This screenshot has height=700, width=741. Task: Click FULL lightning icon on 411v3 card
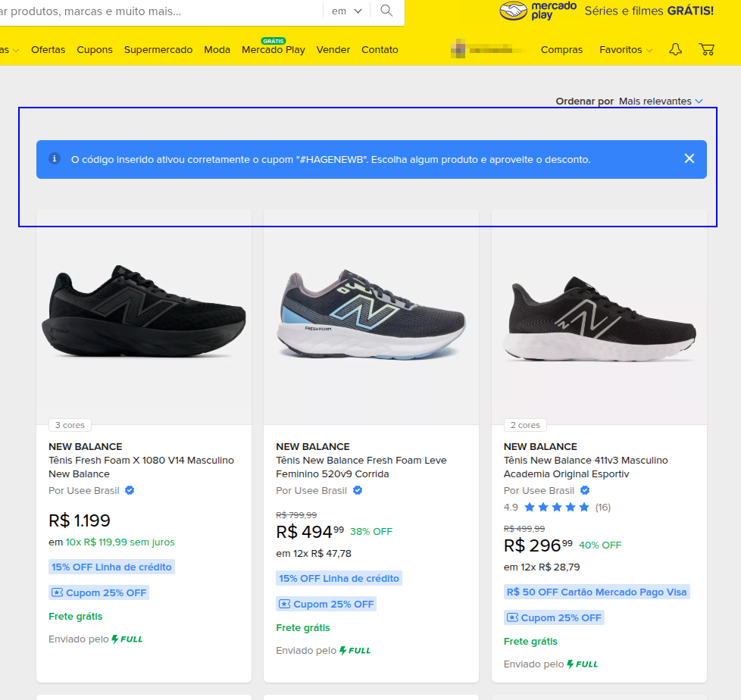[x=571, y=664]
